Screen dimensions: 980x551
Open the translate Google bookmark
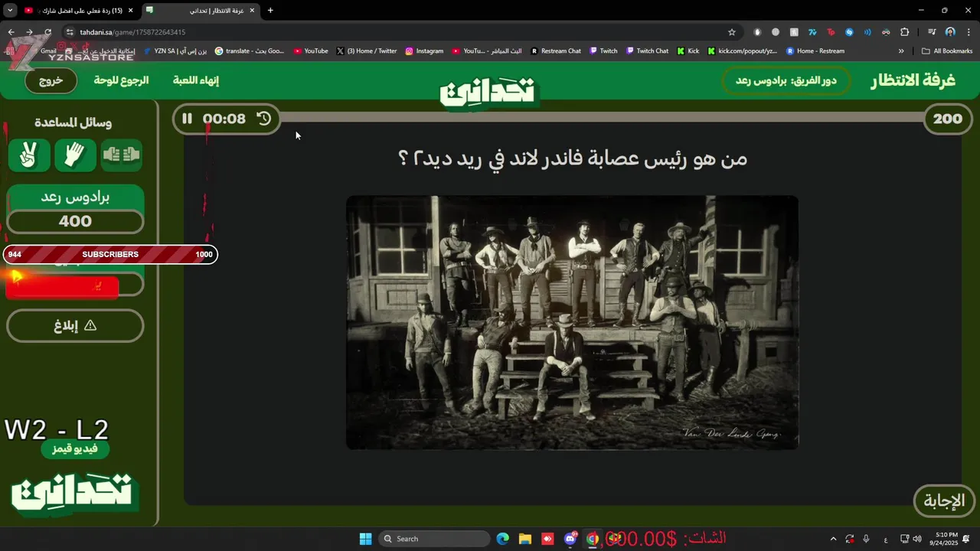[x=250, y=51]
